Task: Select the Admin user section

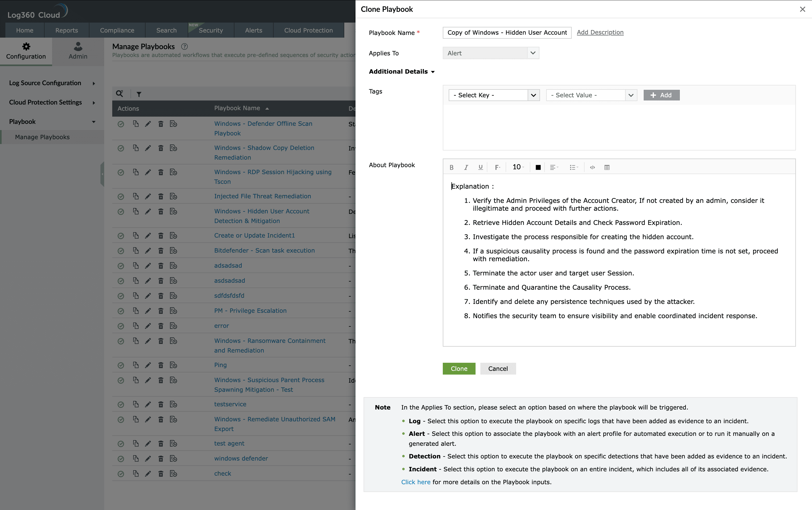Action: pos(78,51)
